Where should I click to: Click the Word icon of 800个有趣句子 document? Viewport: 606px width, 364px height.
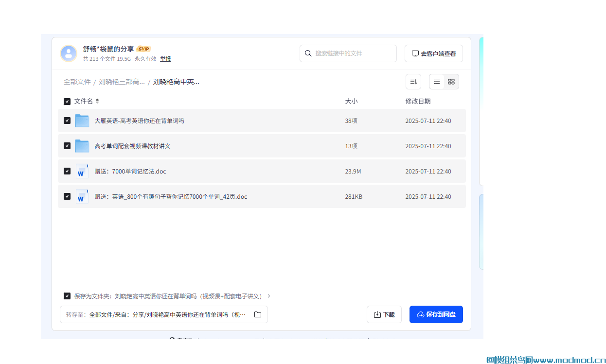pyautogui.click(x=82, y=196)
